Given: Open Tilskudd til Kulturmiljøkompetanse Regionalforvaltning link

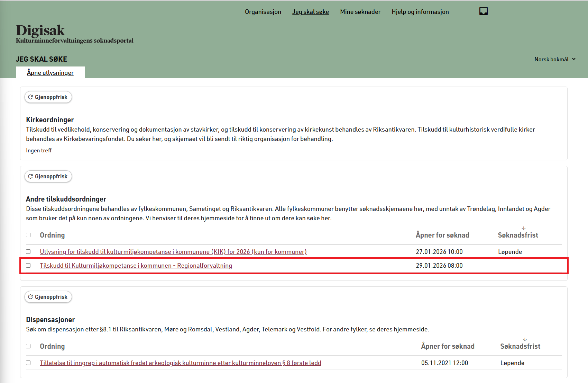Looking at the screenshot, I should 136,266.
